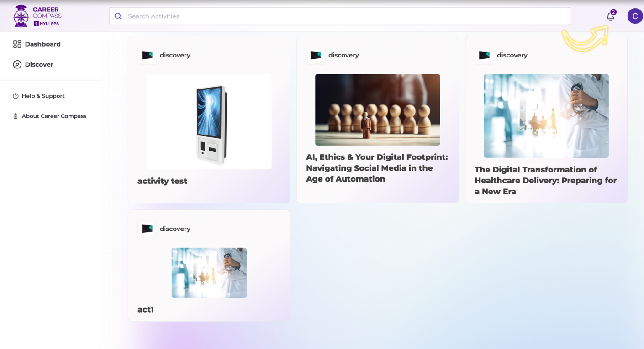
Task: Click discovery logo on activity test card
Action: tap(147, 55)
